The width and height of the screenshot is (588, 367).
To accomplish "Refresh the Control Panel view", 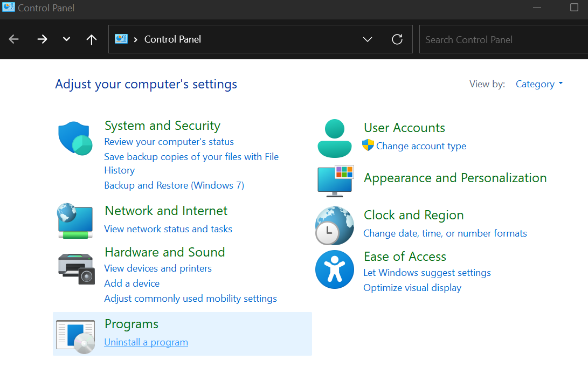I will coord(397,39).
